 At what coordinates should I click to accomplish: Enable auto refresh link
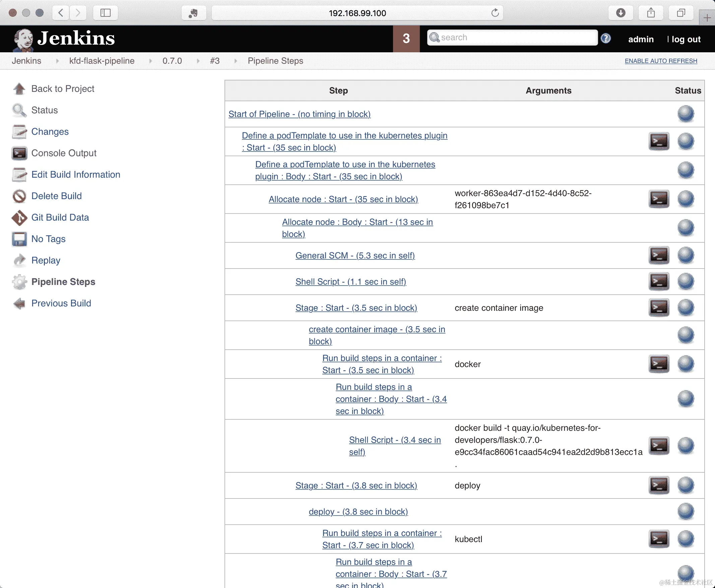pos(660,61)
